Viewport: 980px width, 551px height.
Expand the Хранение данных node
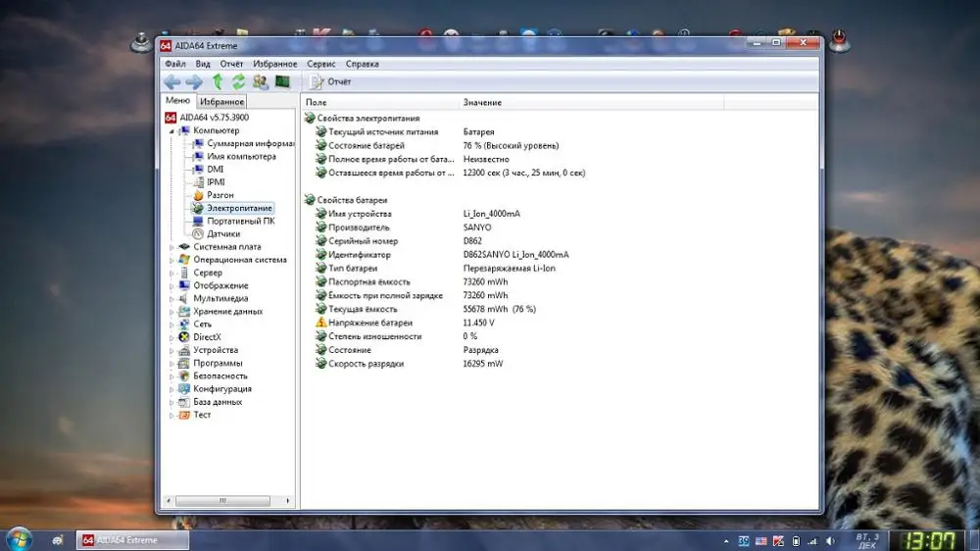171,312
